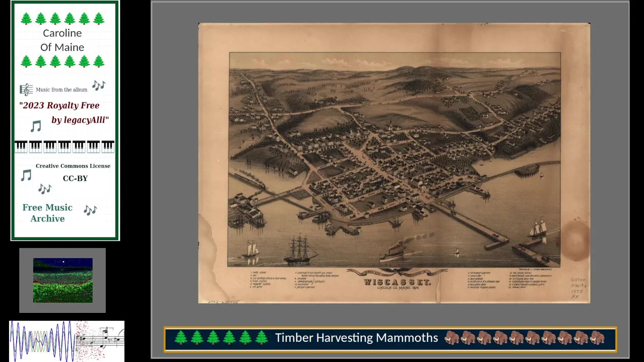
Task: Open the waveform and sheet music thumbnail
Action: [x=67, y=341]
